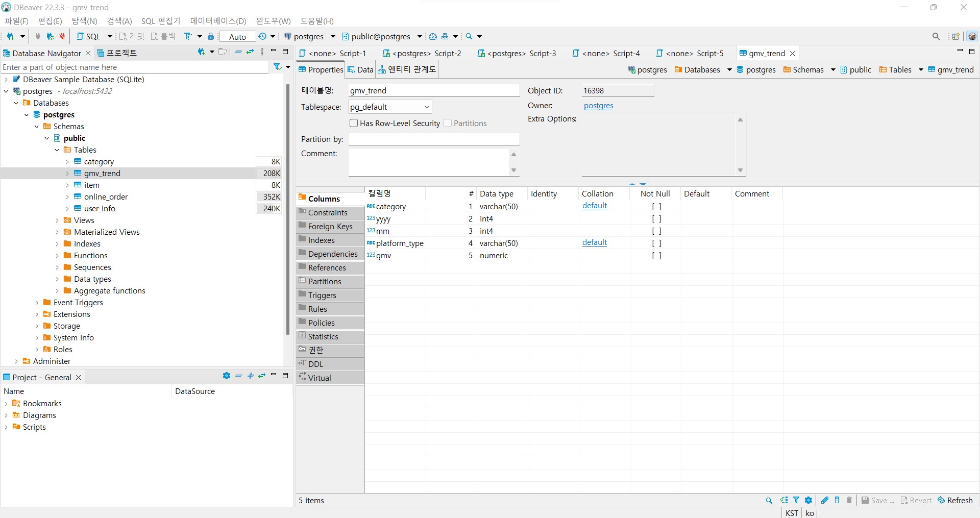Collapse the Tables folder node
The image size is (980, 518).
57,150
